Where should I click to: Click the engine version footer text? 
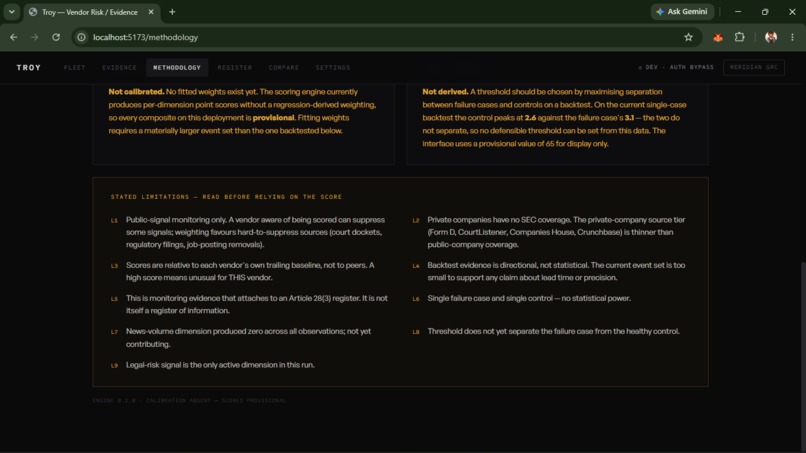tap(189, 400)
